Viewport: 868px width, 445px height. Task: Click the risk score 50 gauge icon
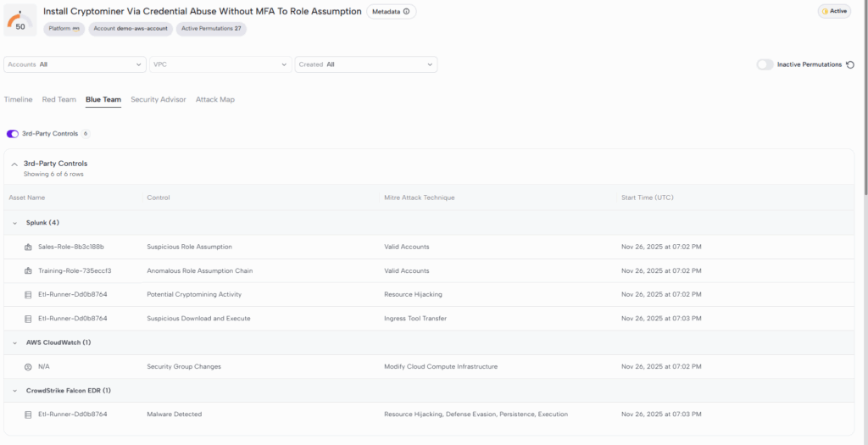click(x=20, y=20)
